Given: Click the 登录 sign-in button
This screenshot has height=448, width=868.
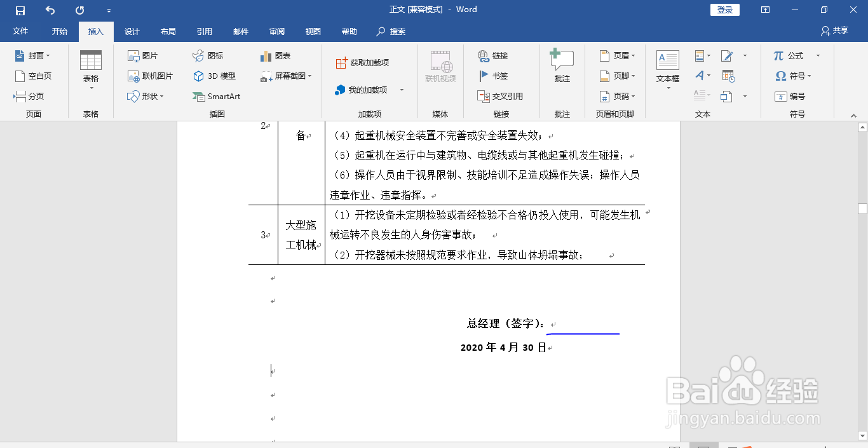Looking at the screenshot, I should coord(724,10).
